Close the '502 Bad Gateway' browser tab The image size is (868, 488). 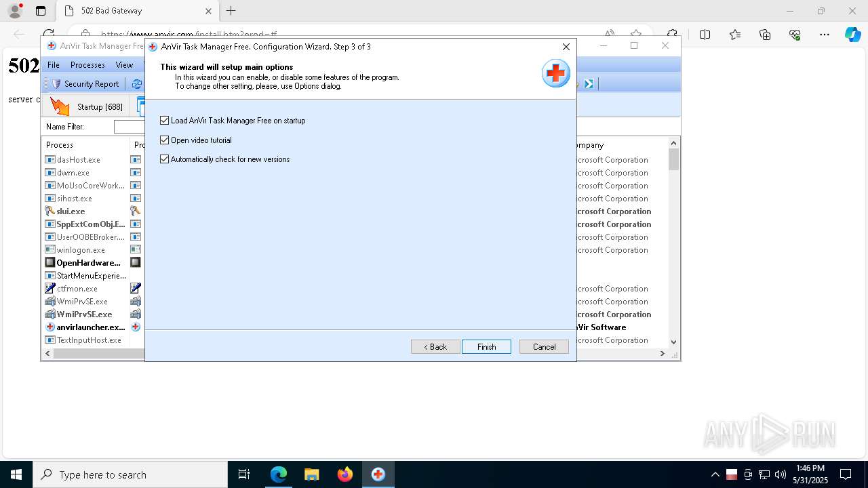(x=208, y=11)
